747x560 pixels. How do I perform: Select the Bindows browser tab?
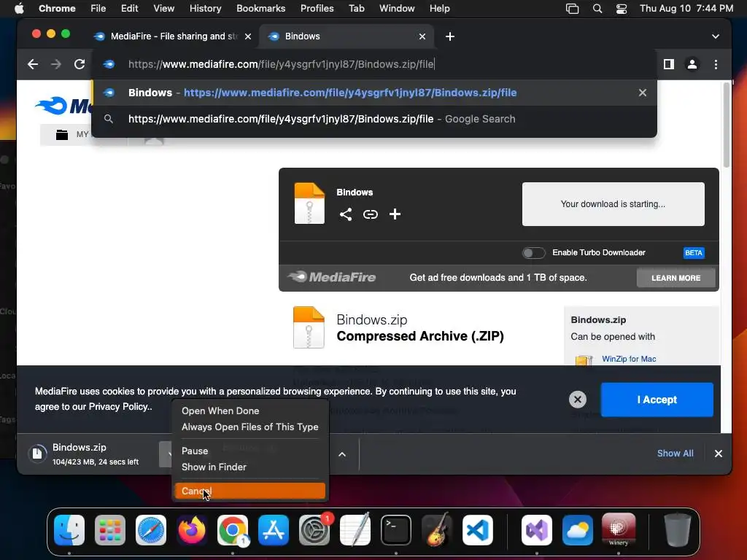pos(347,36)
